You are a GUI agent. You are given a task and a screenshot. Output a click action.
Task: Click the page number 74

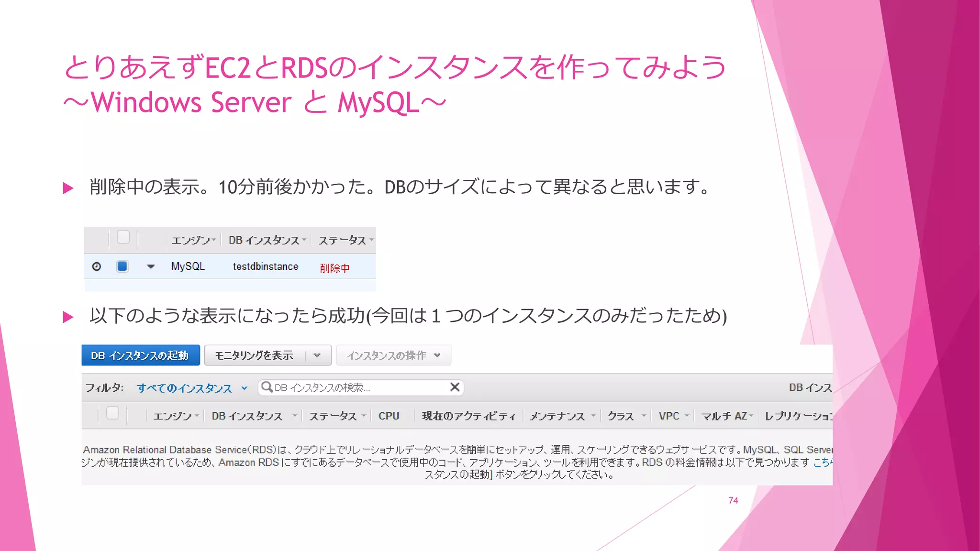click(733, 500)
